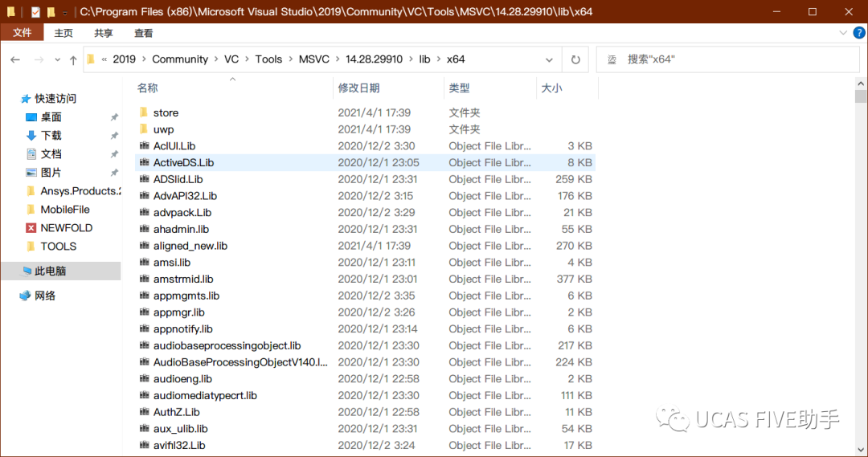Expand the breadcrumb chevron after Community
The width and height of the screenshot is (868, 457).
(216, 59)
